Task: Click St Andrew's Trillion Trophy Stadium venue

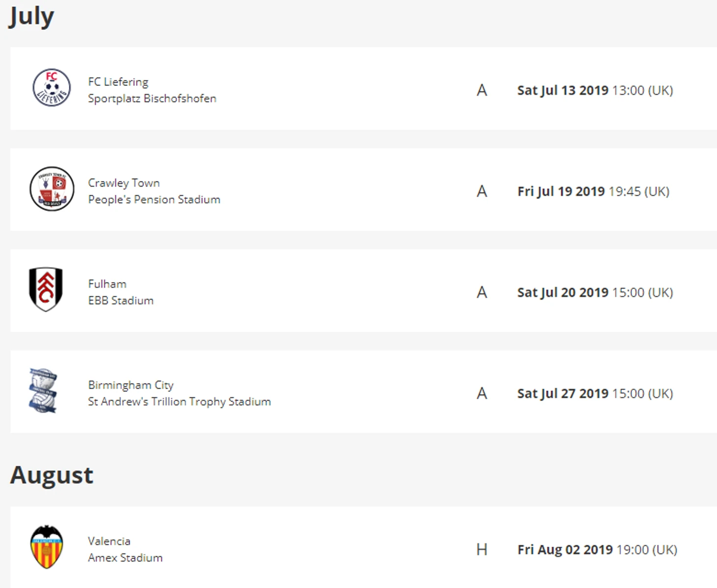Action: [x=179, y=401]
